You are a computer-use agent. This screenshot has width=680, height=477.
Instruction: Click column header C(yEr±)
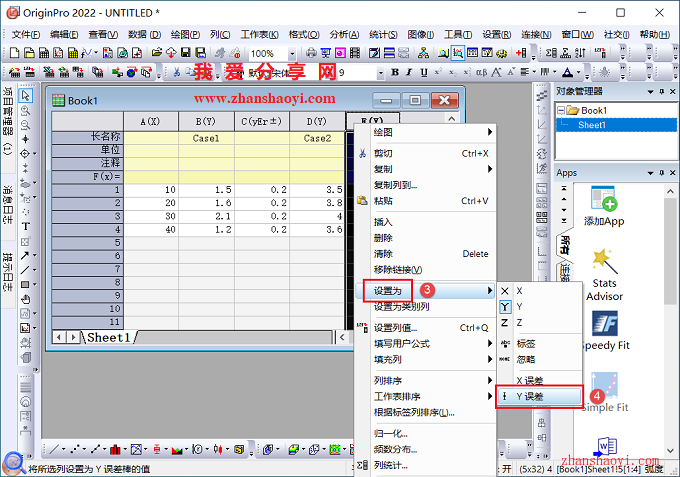point(262,121)
